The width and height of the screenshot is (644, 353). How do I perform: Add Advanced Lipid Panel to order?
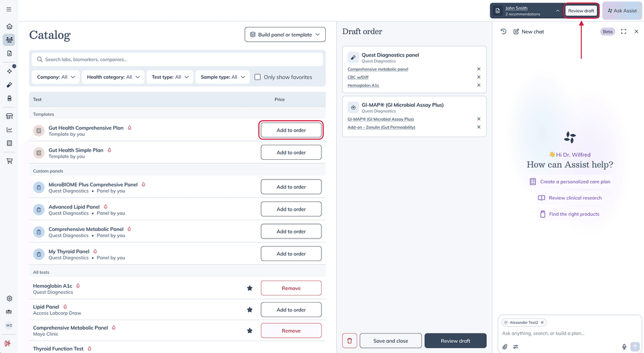point(291,209)
